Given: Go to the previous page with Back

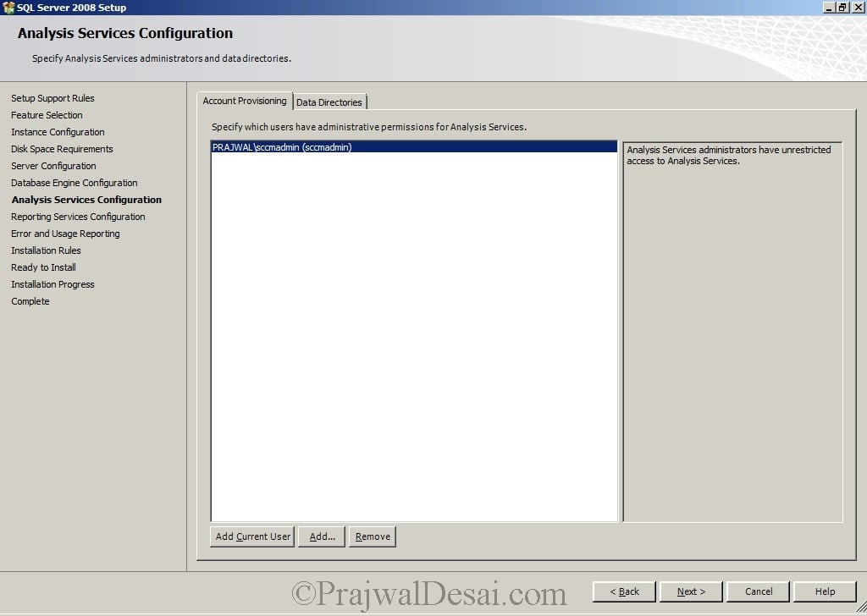Looking at the screenshot, I should click(624, 591).
